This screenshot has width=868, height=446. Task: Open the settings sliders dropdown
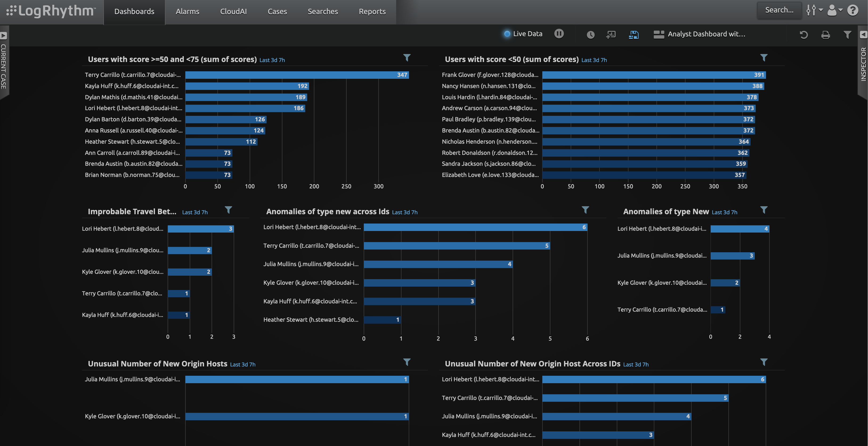coord(814,10)
